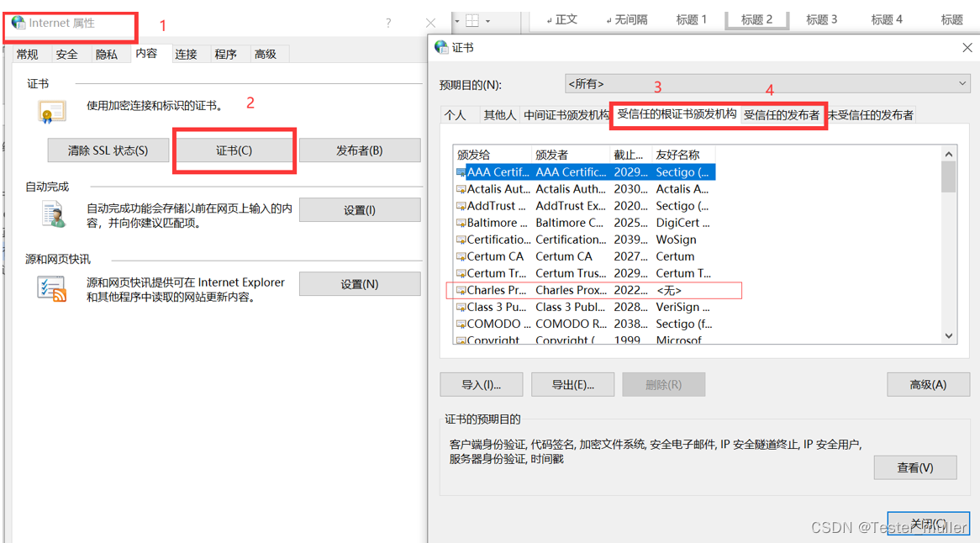This screenshot has height=543, width=980.
Task: Select 受信任的根证书颁发机构 tab
Action: pos(677,113)
